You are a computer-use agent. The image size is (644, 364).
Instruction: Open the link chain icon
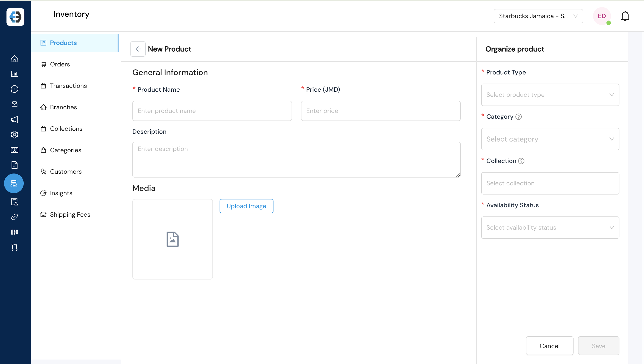15,217
